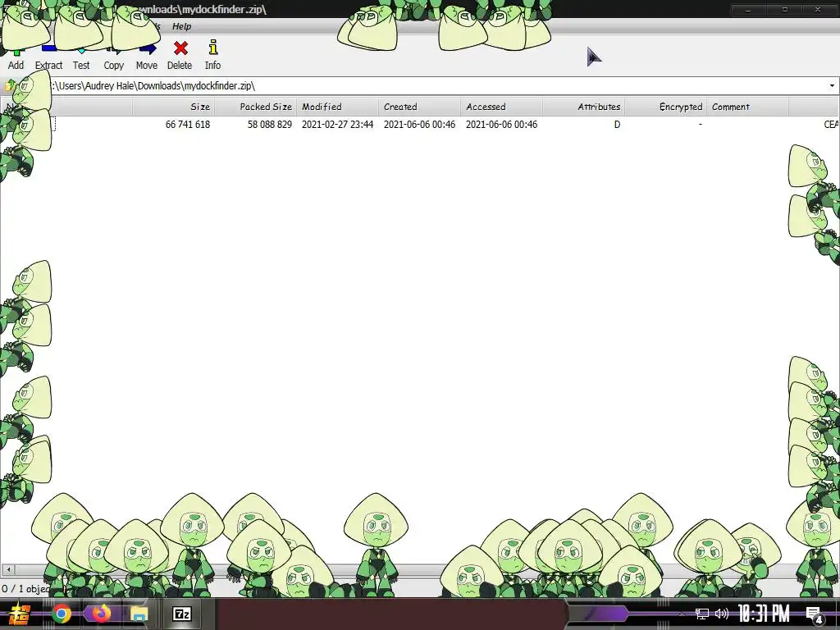Click the 7-Zip taskbar button

[x=181, y=614]
